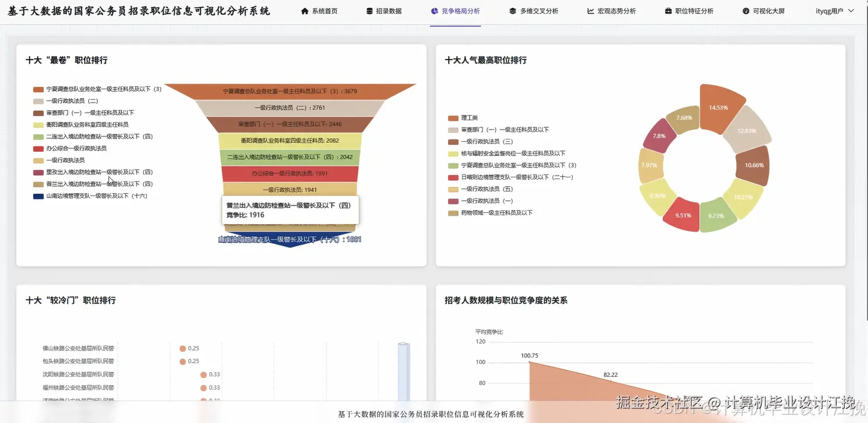Click pie legend label 一级行政执法员（三）
868x423 pixels.
click(487, 142)
